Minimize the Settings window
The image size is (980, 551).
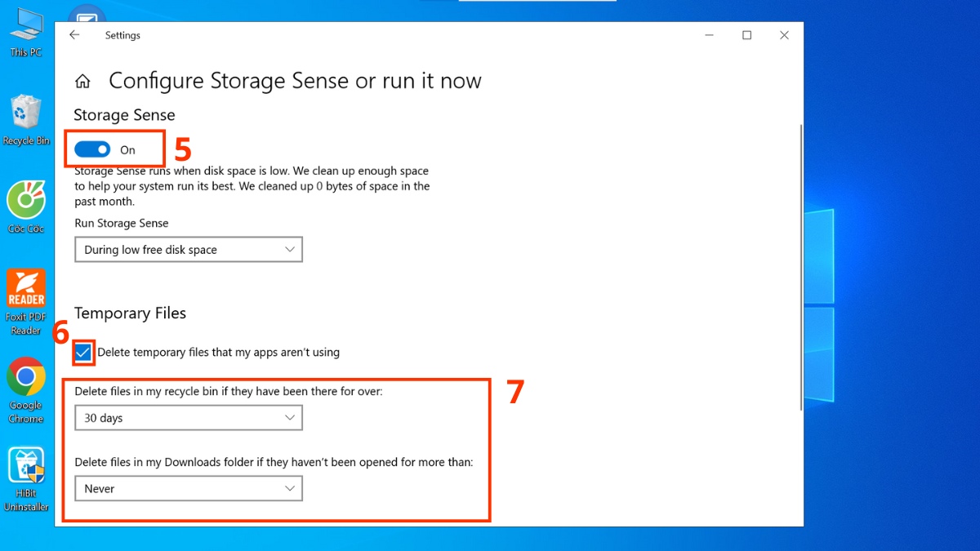[708, 35]
